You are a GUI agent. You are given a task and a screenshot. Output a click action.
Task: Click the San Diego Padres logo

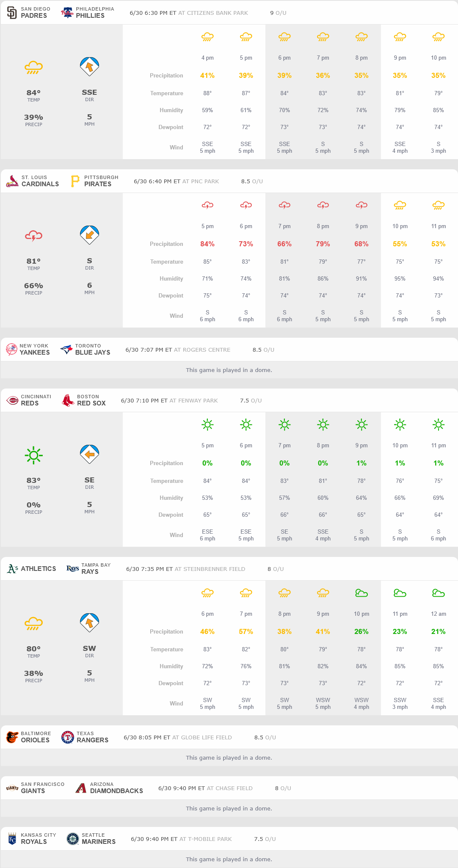click(x=12, y=13)
